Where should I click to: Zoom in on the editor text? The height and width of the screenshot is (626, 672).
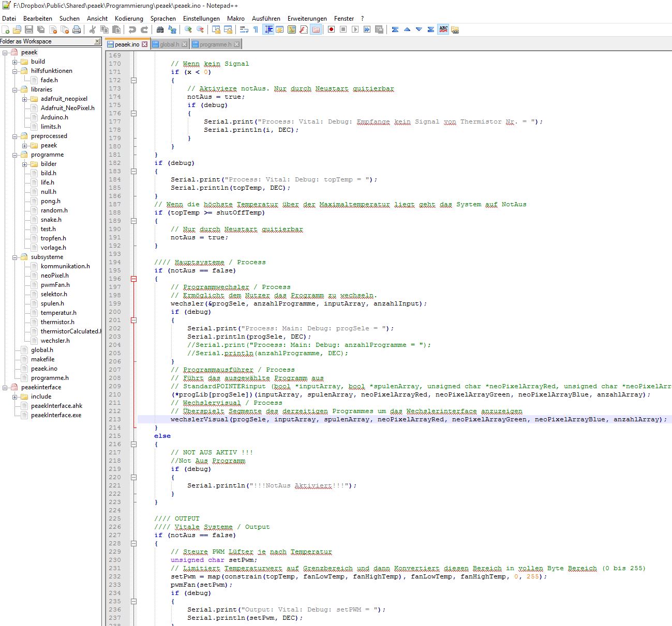click(187, 29)
